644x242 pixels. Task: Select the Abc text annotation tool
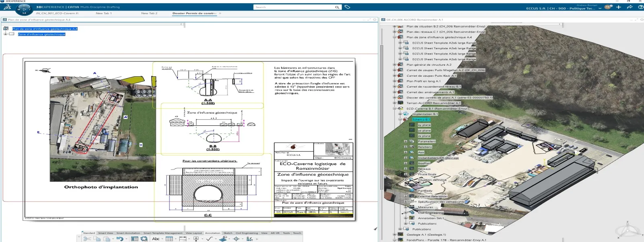pos(155,239)
